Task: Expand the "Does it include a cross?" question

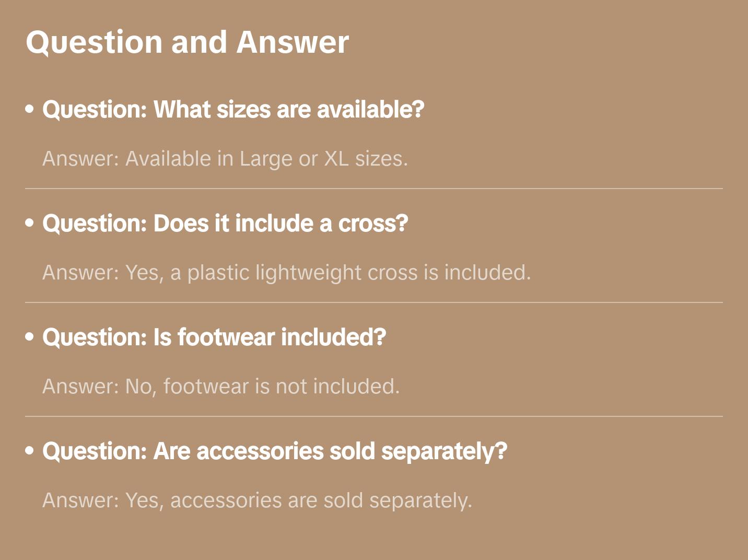Action: click(x=225, y=224)
